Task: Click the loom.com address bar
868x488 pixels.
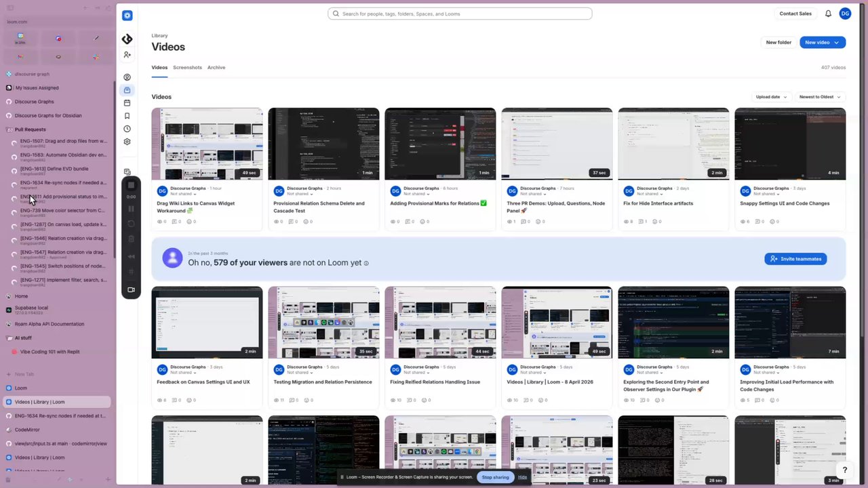Action: (x=58, y=22)
